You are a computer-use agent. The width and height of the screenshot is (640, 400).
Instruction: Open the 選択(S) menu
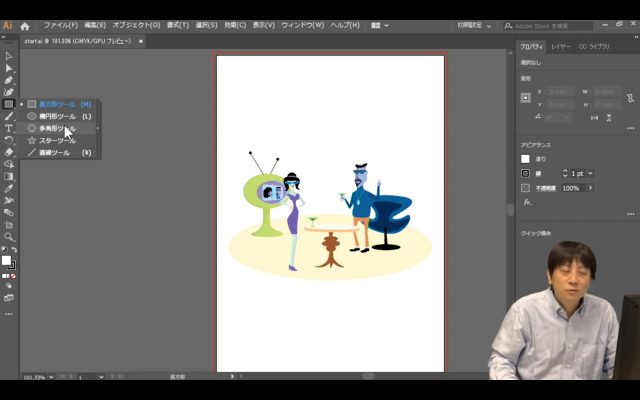point(206,25)
